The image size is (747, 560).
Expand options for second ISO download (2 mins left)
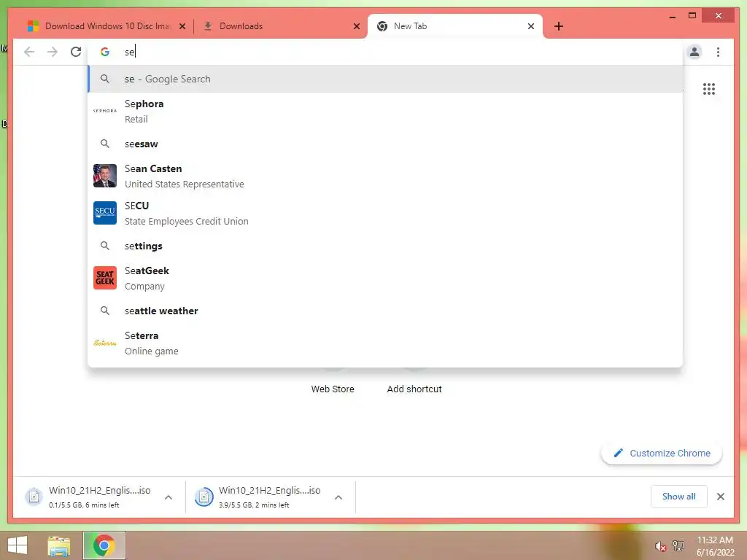[338, 497]
